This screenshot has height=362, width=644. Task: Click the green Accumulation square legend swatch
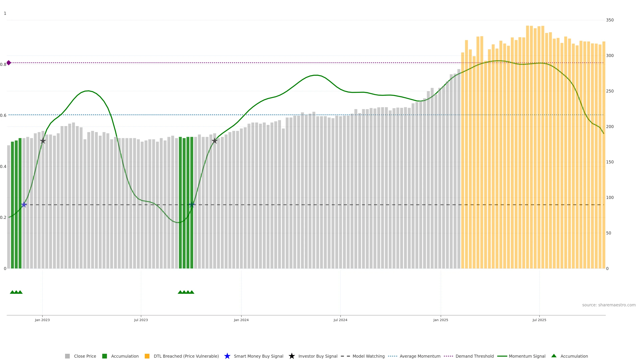pyautogui.click(x=104, y=356)
